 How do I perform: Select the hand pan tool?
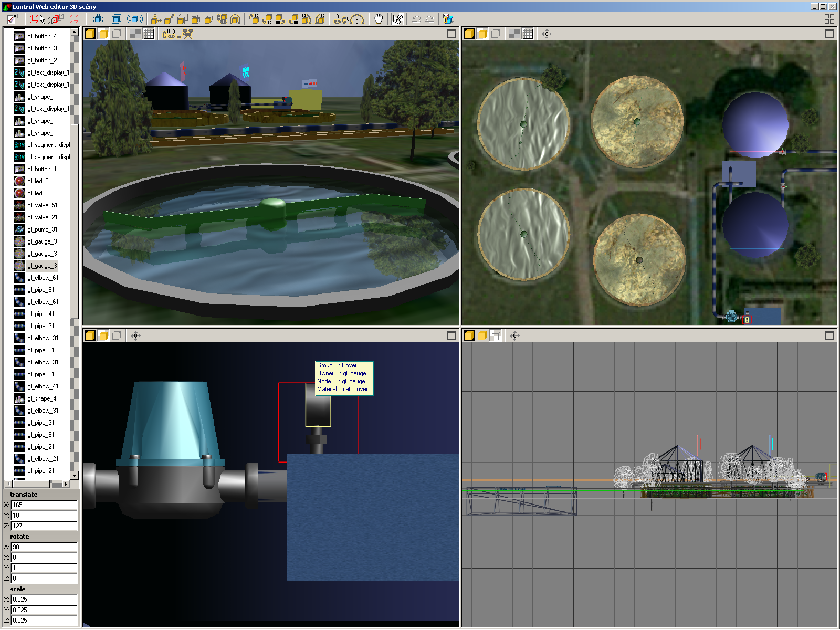coord(379,19)
